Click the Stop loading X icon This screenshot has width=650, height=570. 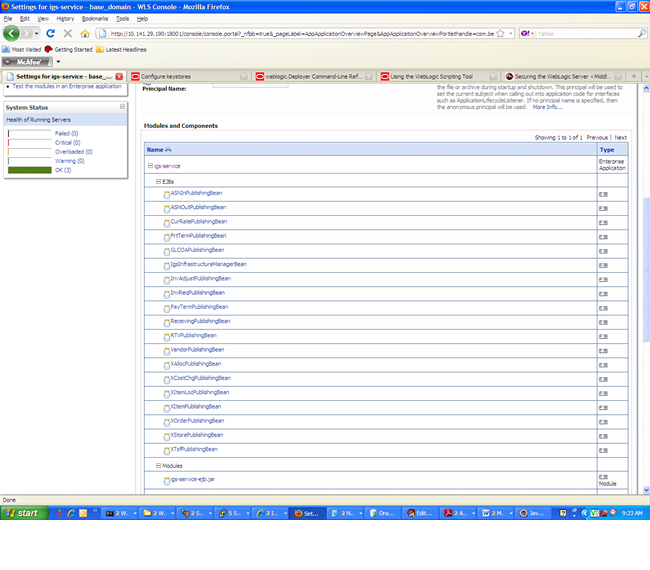tap(68, 33)
